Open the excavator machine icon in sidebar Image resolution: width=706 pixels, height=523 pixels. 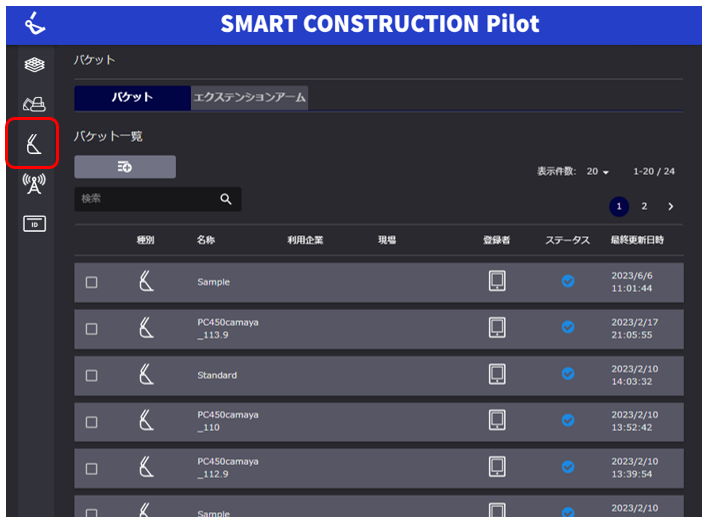click(x=34, y=104)
